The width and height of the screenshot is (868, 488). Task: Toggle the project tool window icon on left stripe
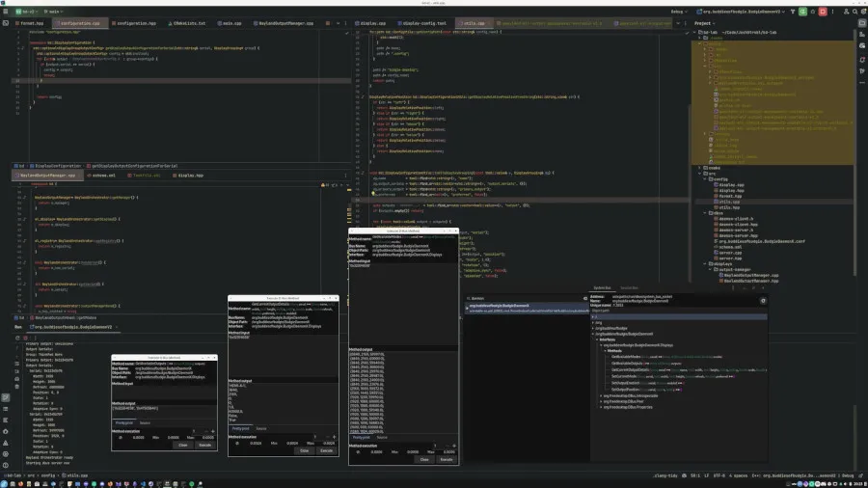pos(6,23)
